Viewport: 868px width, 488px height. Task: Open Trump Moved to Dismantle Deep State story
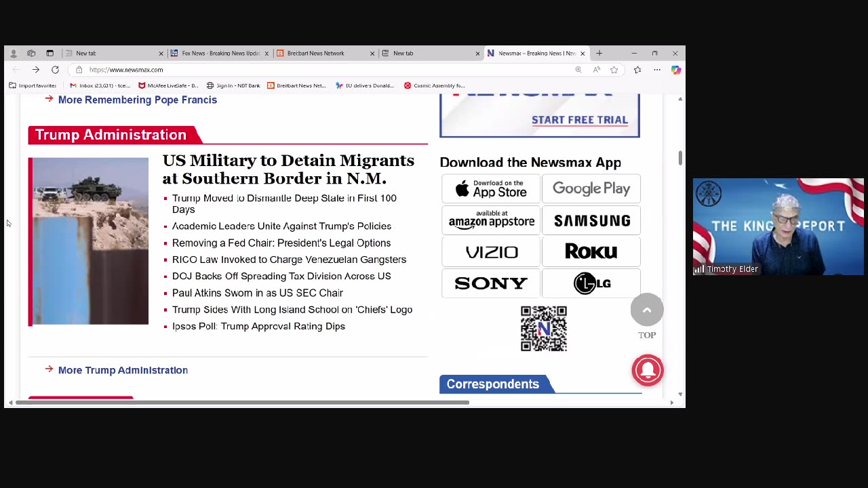(x=284, y=203)
